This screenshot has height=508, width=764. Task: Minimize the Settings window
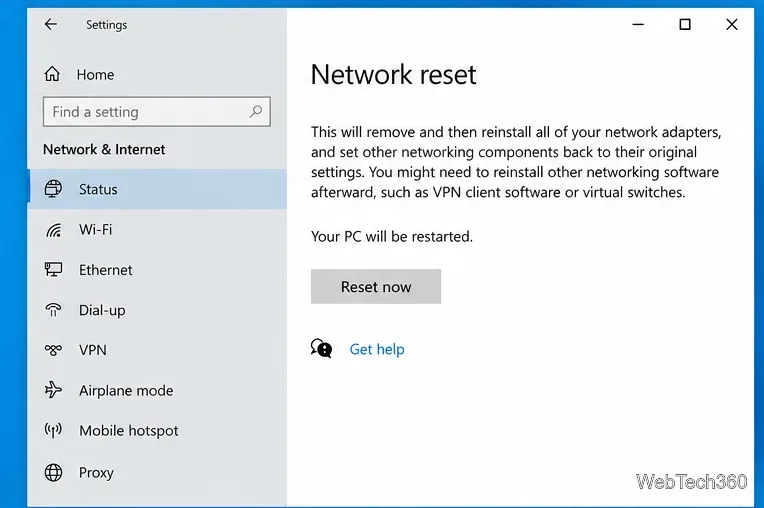click(x=638, y=24)
